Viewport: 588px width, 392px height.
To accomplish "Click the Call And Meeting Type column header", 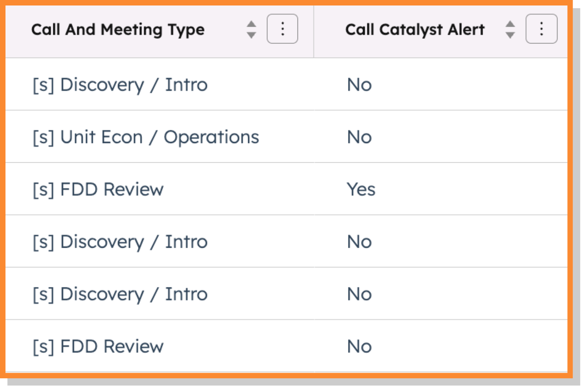I will pos(118,29).
